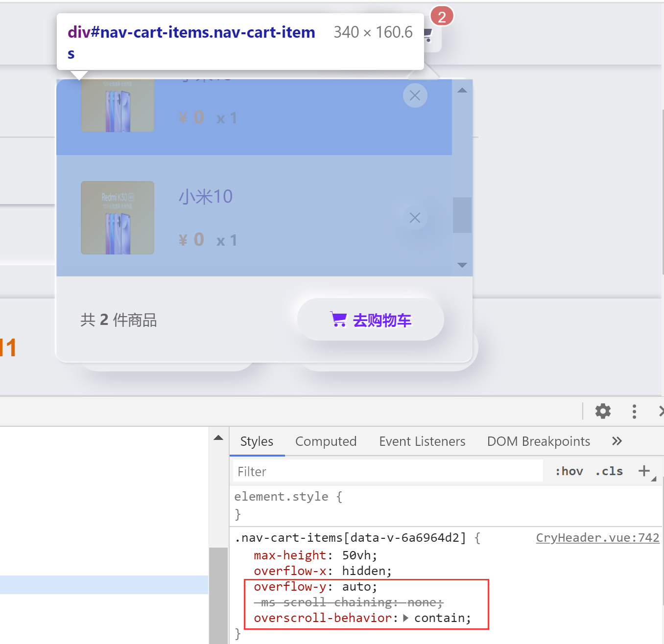Toggle class editing with the .cls button

[609, 471]
